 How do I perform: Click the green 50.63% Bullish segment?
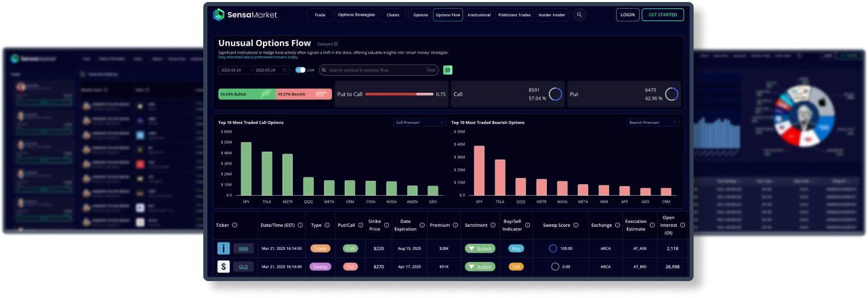pyautogui.click(x=247, y=94)
